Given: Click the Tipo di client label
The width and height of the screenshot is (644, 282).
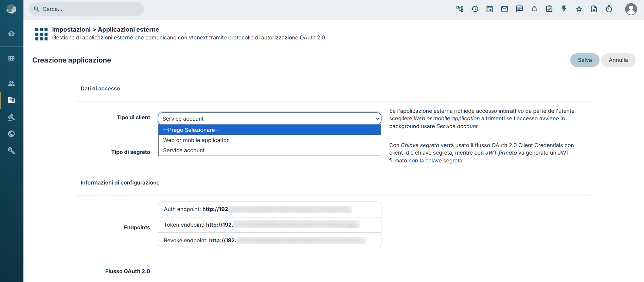Looking at the screenshot, I should (x=133, y=118).
